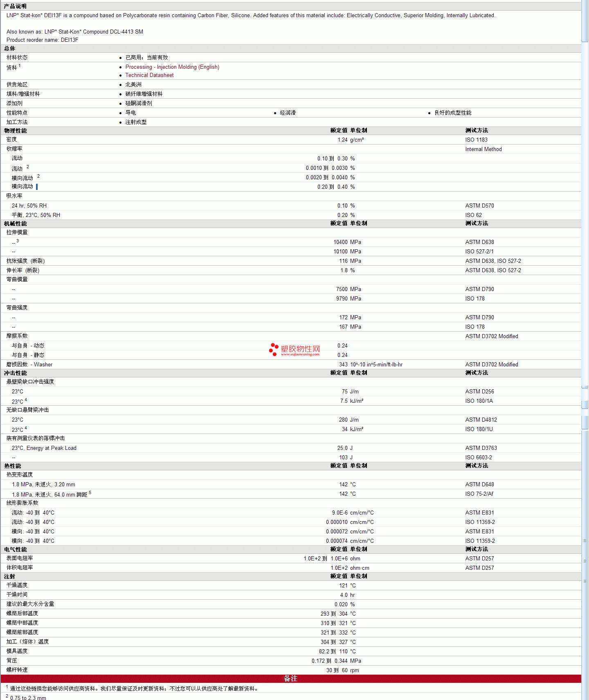589x700 pixels.
Task: Open the Processing - Injection Molding (English) link
Action: point(172,67)
